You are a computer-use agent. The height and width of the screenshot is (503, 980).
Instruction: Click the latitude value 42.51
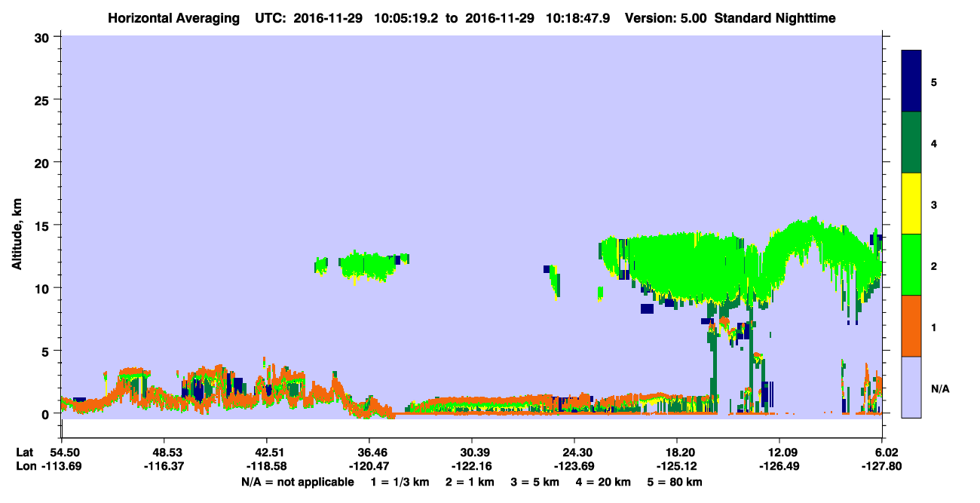coord(267,452)
